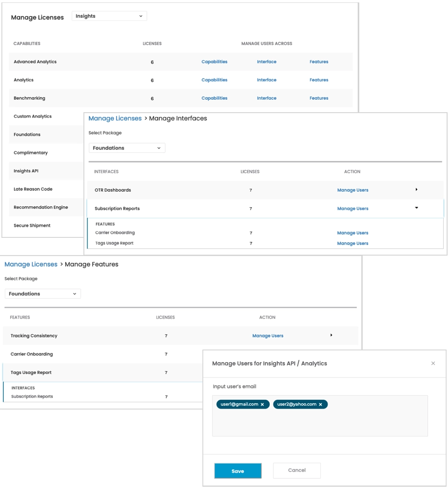Image resolution: width=448 pixels, height=491 pixels.
Task: Open Features link for Benchmarking row
Action: tap(319, 98)
